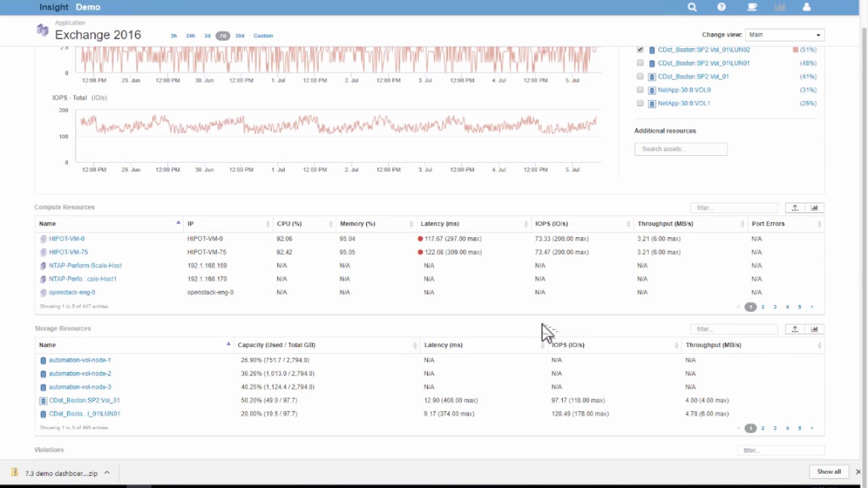
Task: Click the NetApp-30:0:VOL0 resource icon
Action: 652,90
